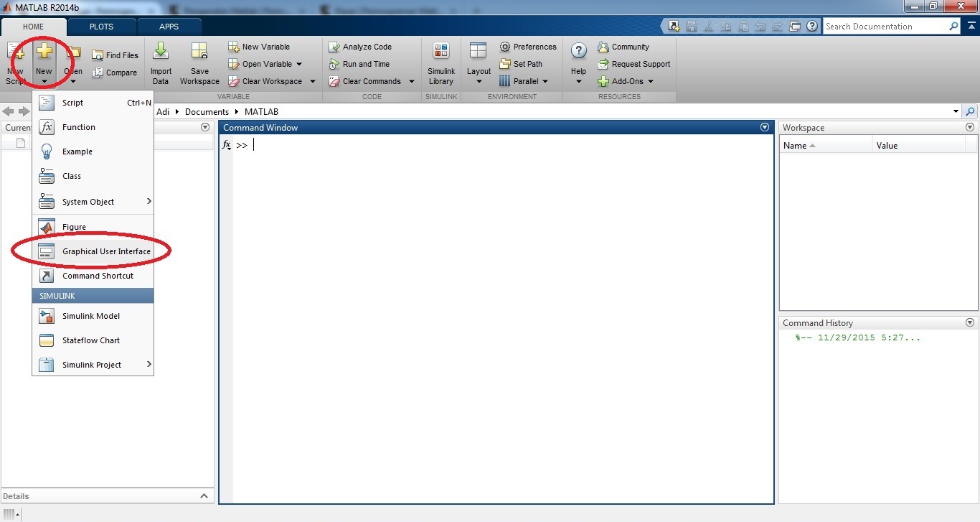
Task: Expand the Add-Ons dropdown
Action: (651, 82)
